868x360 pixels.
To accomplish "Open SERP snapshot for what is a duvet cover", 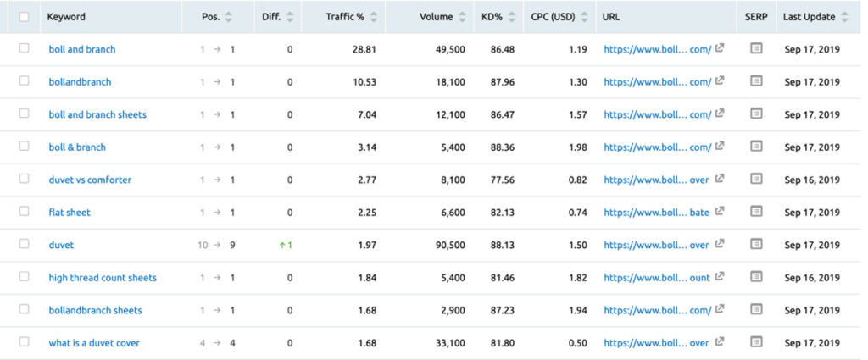I will tap(756, 342).
